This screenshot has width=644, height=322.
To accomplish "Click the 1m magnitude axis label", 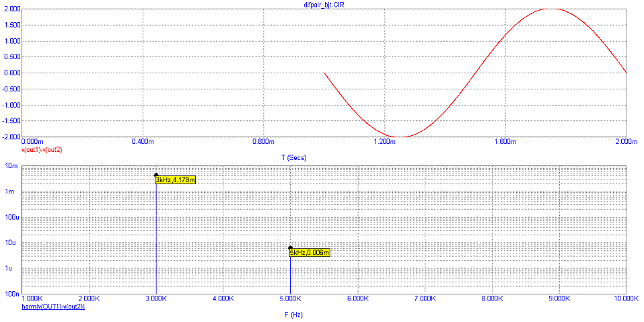I will tap(15, 192).
